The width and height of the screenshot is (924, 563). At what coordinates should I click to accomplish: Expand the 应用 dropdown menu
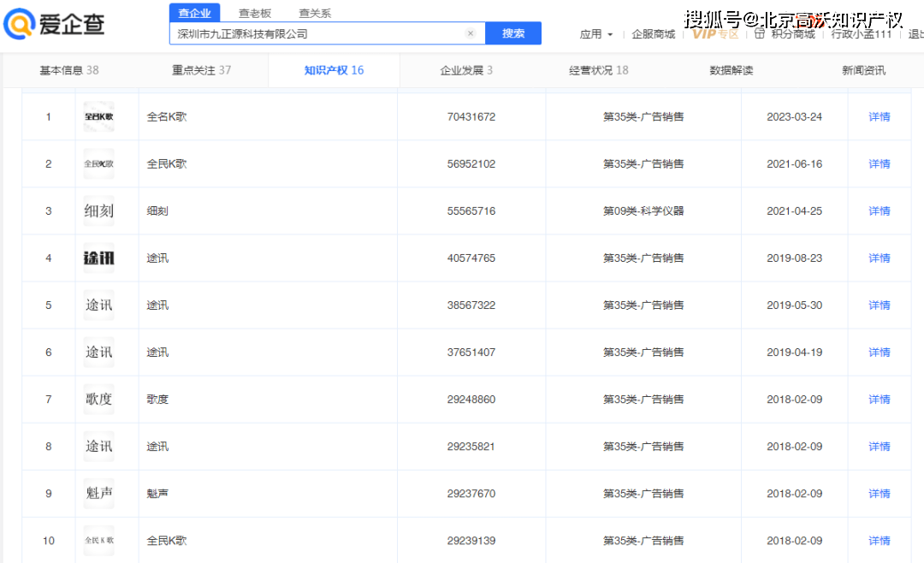595,34
